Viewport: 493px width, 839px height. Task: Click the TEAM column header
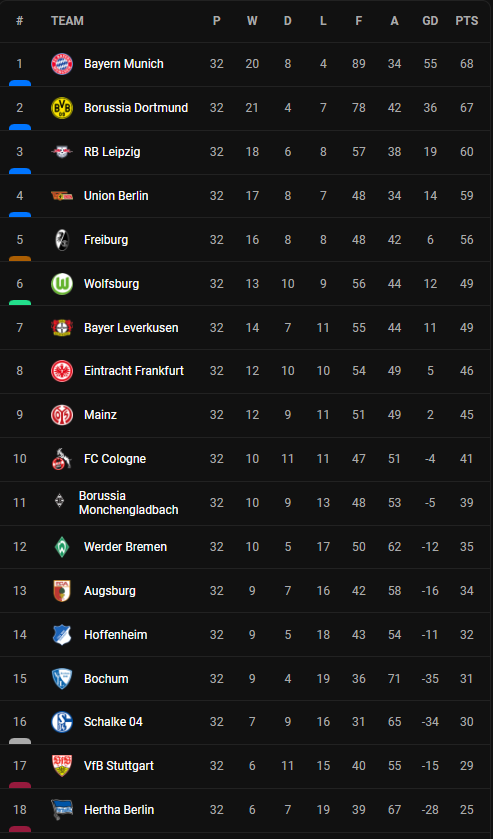pos(67,21)
